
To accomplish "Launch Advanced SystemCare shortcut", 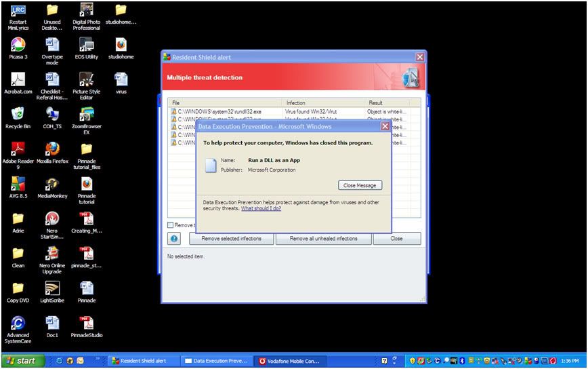I will (x=18, y=330).
